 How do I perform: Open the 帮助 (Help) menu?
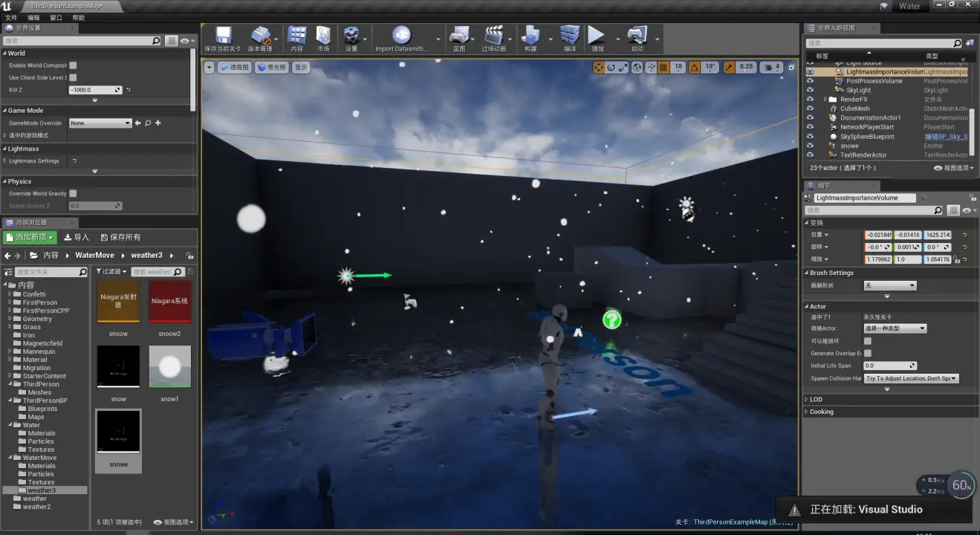point(79,17)
